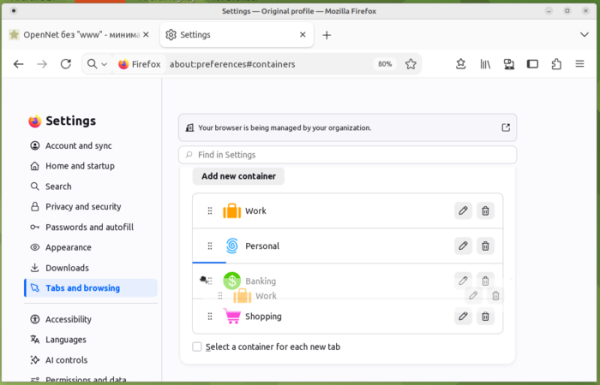This screenshot has height=385, width=600.
Task: Click the 80% zoom level indicator
Action: 385,64
